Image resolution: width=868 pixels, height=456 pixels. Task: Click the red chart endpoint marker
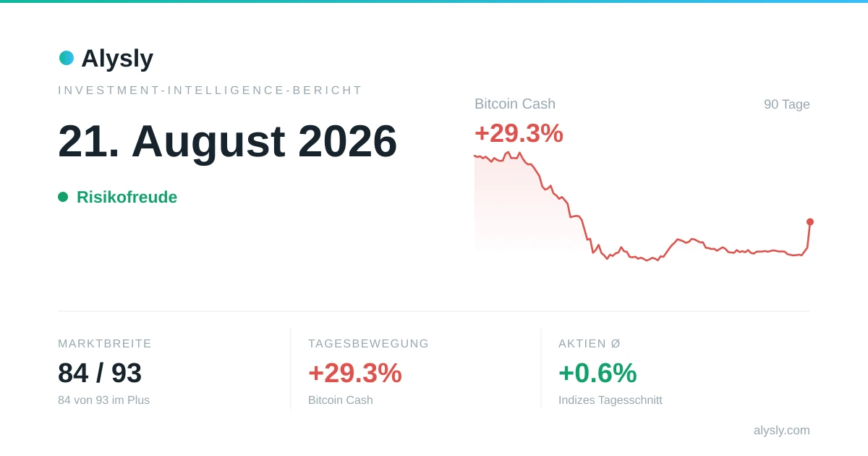[810, 222]
